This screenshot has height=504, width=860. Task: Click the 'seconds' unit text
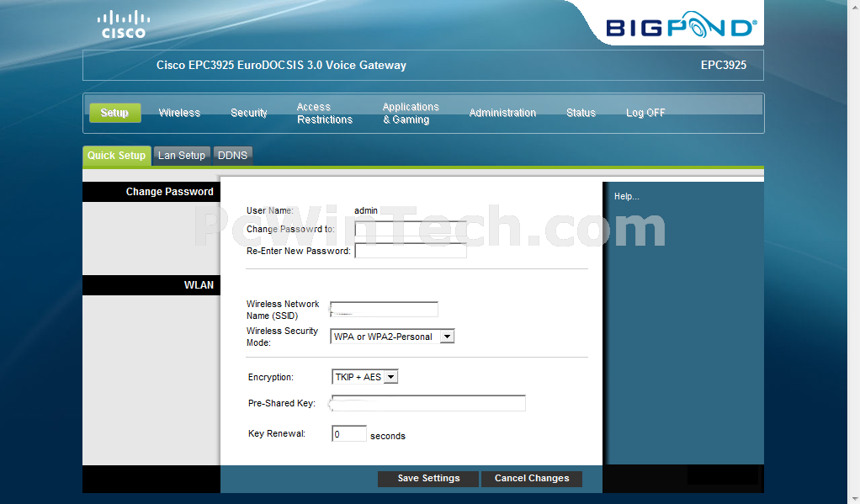coord(388,436)
